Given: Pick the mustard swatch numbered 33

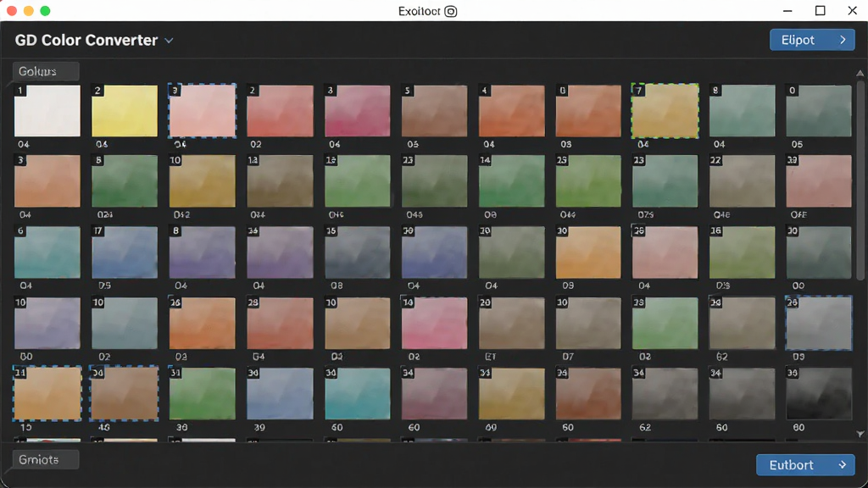Looking at the screenshot, I should pos(511,393).
